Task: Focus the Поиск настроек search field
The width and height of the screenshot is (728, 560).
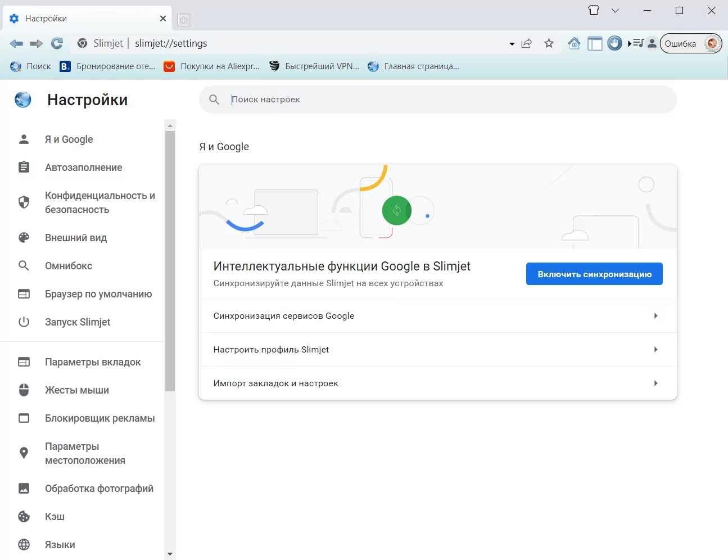Action: 438,100
